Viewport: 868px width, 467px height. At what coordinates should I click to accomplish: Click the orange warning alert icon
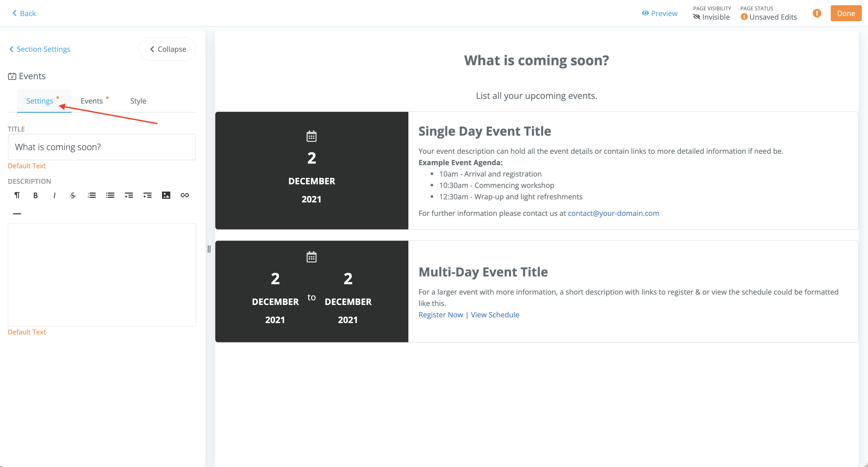coord(817,13)
